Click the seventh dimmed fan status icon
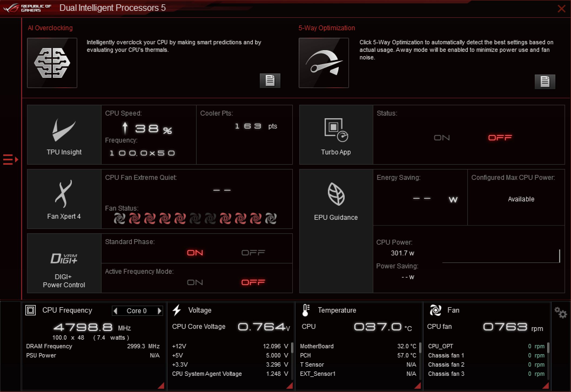The image size is (571, 392). point(210,218)
